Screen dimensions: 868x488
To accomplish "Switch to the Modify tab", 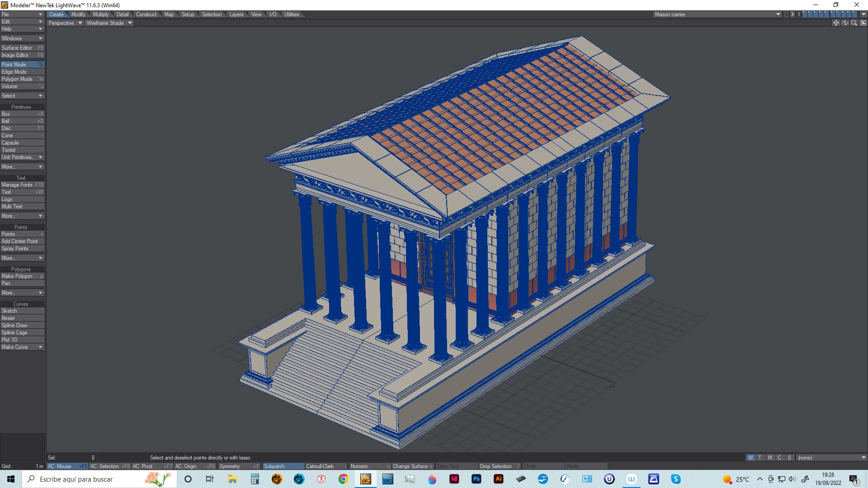I will pyautogui.click(x=78, y=14).
